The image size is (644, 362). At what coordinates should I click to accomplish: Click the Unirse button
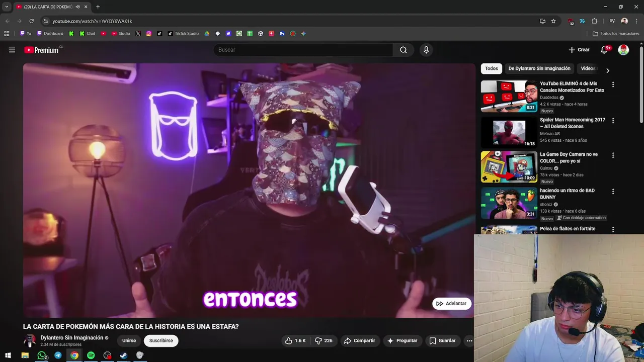point(129,340)
